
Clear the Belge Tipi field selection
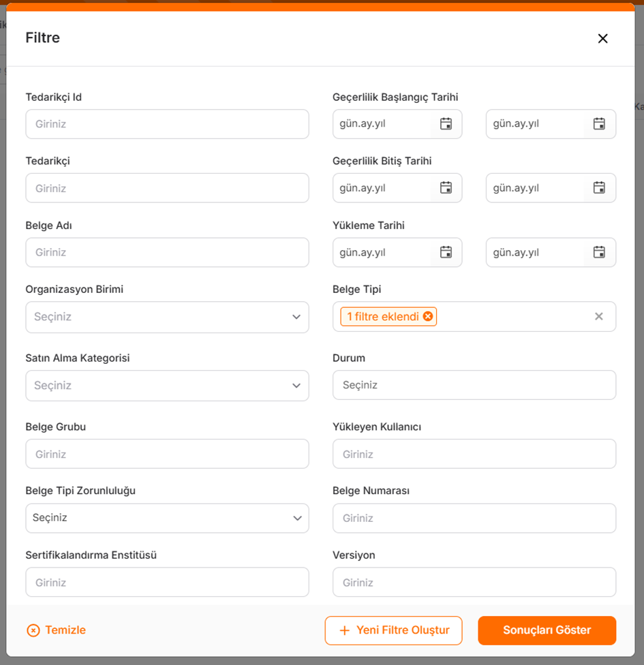[598, 316]
